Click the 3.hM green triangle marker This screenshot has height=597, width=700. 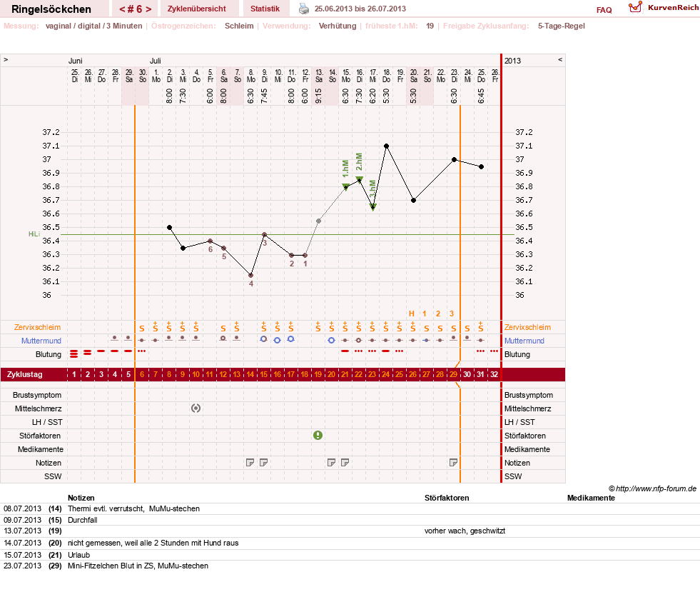pos(372,207)
